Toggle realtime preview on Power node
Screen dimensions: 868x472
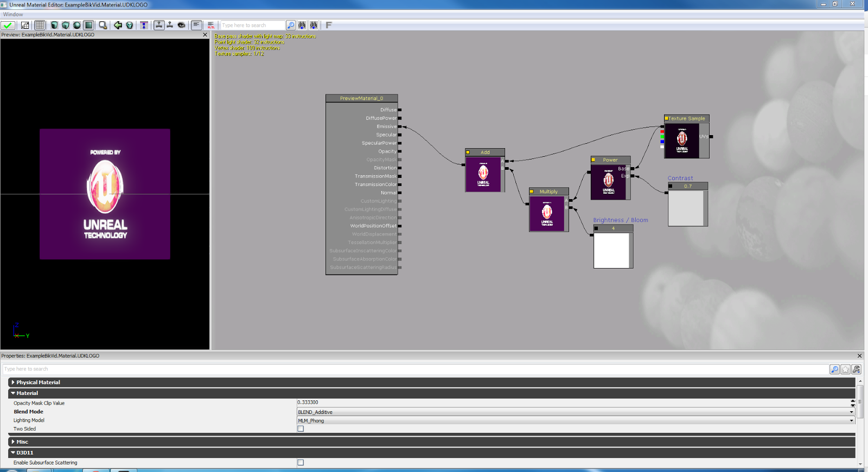pos(593,160)
